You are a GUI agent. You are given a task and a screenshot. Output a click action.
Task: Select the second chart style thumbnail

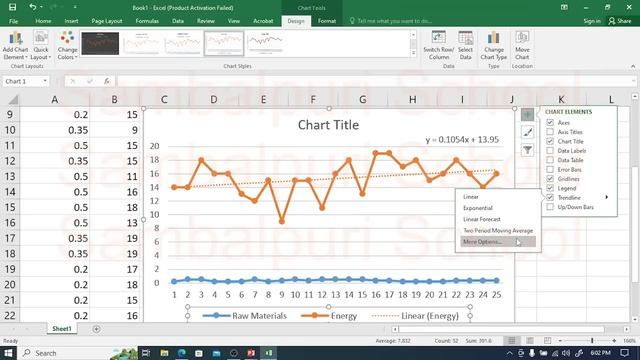[141, 43]
